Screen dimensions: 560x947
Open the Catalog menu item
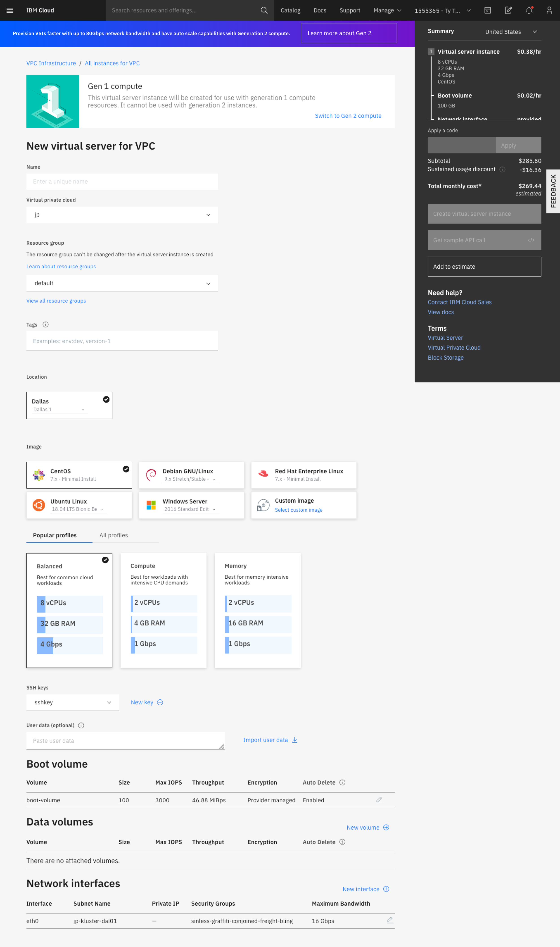coord(290,10)
